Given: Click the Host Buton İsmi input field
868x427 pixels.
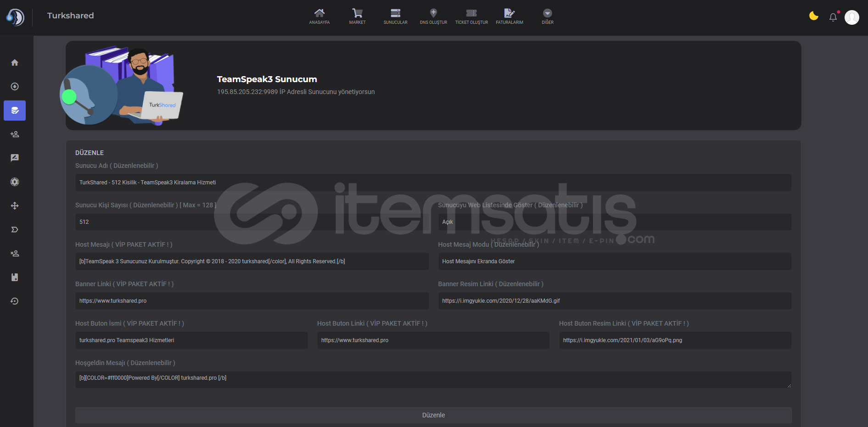Looking at the screenshot, I should (191, 340).
